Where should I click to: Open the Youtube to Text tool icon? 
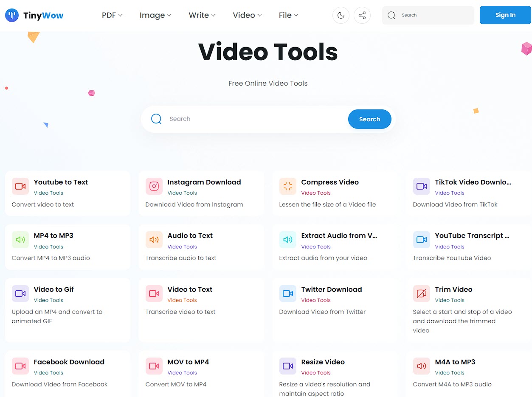tap(20, 186)
